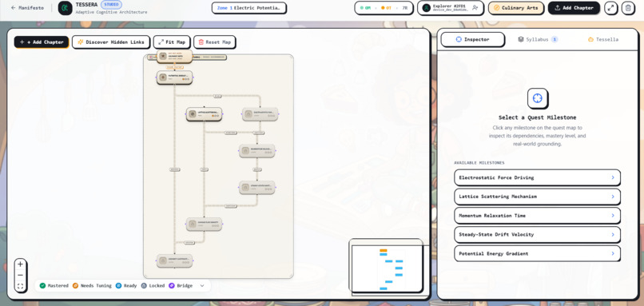Click the Electrostatic Force node's lock icon
Viewport: 644px width, 306px height.
pyautogui.click(x=248, y=113)
